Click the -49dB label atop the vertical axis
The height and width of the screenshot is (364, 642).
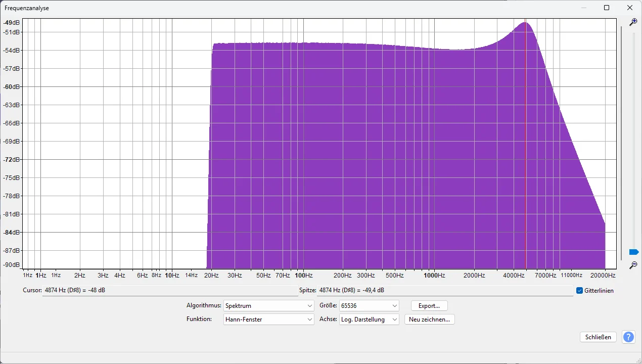[x=12, y=23]
